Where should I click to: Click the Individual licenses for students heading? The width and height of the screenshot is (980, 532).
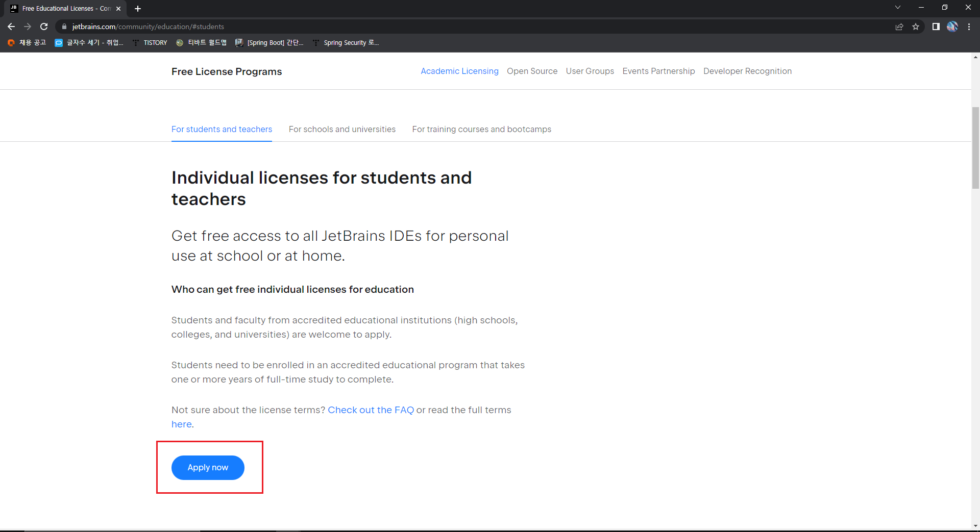[x=322, y=188]
